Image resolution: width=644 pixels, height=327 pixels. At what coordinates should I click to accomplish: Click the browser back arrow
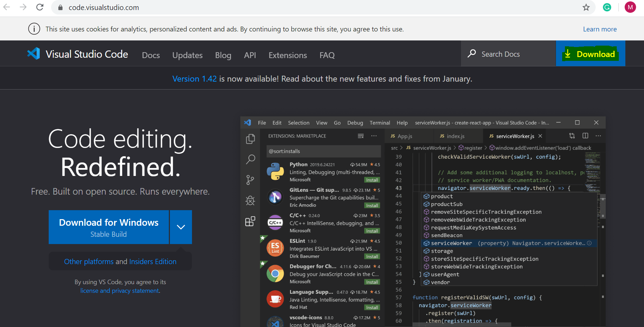pos(7,7)
